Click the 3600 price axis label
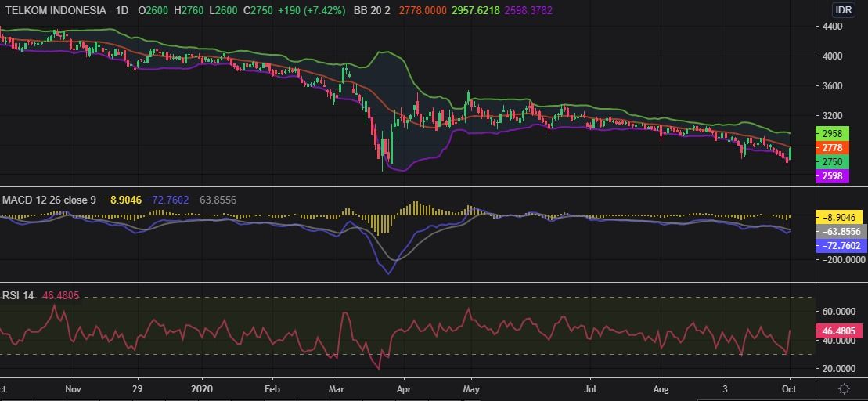868x401 pixels. (833, 86)
